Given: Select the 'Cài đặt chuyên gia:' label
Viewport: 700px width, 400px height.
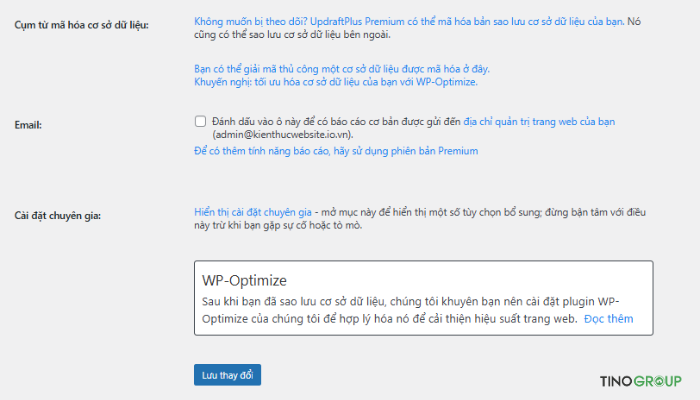Looking at the screenshot, I should coord(58,216).
